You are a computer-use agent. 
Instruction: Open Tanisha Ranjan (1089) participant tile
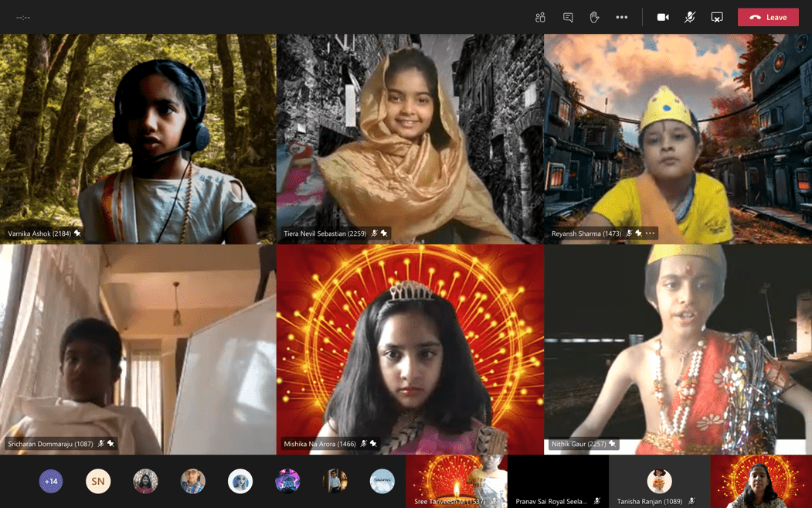point(659,481)
